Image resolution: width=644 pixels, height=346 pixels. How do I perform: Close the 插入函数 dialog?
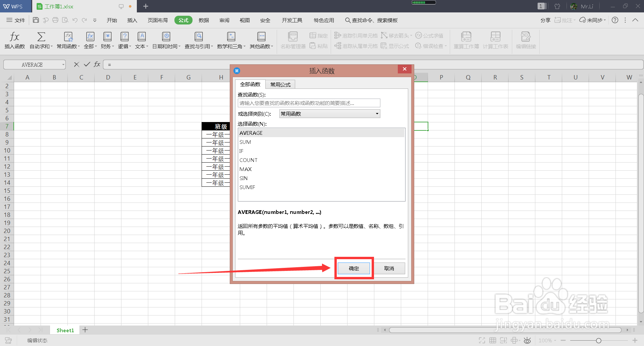click(x=405, y=69)
